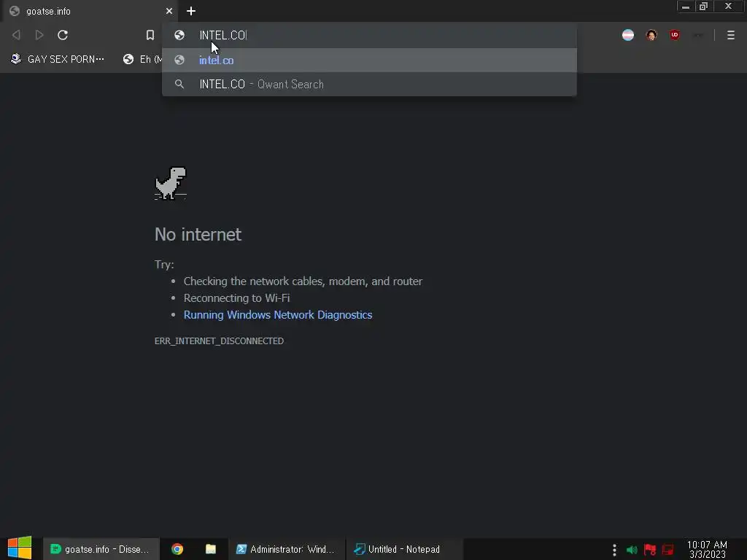Click the browser back arrow
Screen dimensions: 747x560
point(16,35)
